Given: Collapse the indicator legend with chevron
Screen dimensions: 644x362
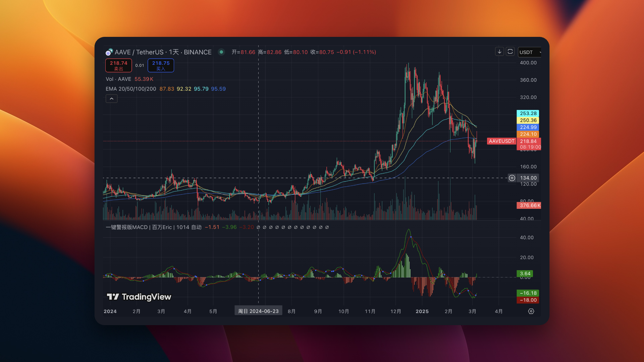Looking at the screenshot, I should (x=111, y=99).
